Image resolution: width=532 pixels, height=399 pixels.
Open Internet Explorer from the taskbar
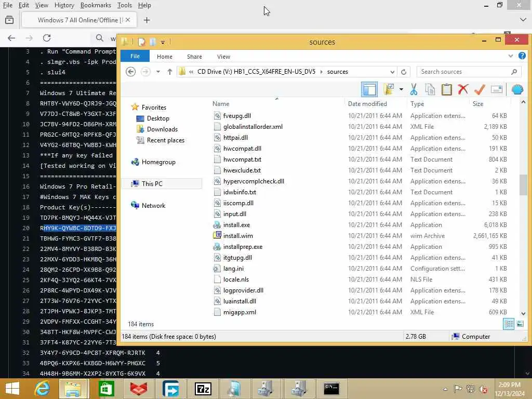tap(42, 389)
